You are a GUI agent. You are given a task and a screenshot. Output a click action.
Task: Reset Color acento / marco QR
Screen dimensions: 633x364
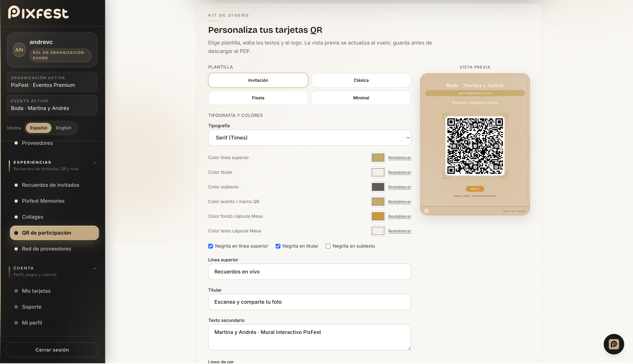[x=400, y=202]
